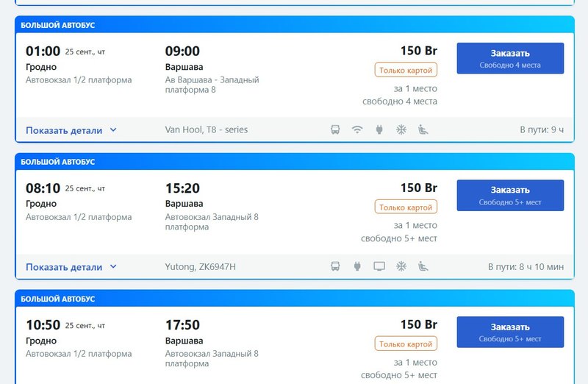Click reclining seat icon on the Yutong trip
The width and height of the screenshot is (588, 384).
[x=423, y=266]
